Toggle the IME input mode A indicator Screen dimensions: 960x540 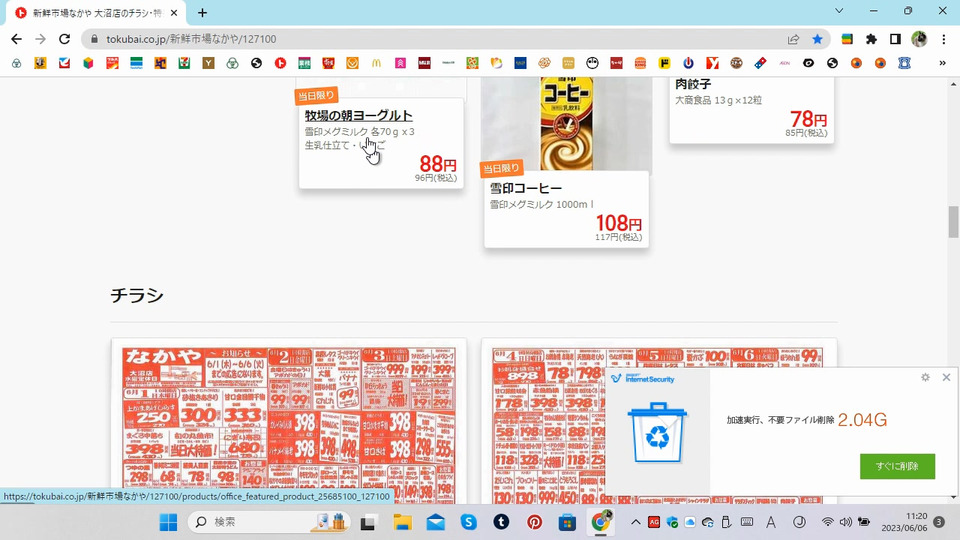[771, 522]
